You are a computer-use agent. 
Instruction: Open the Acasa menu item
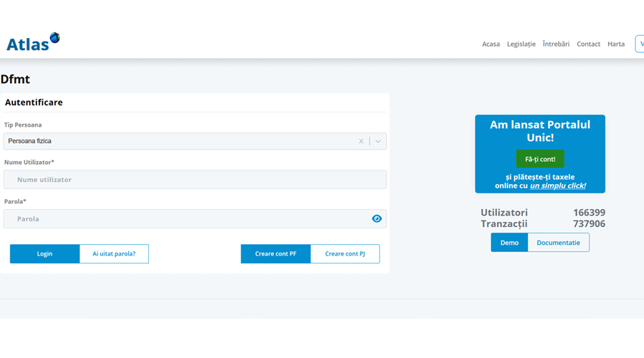pos(491,44)
